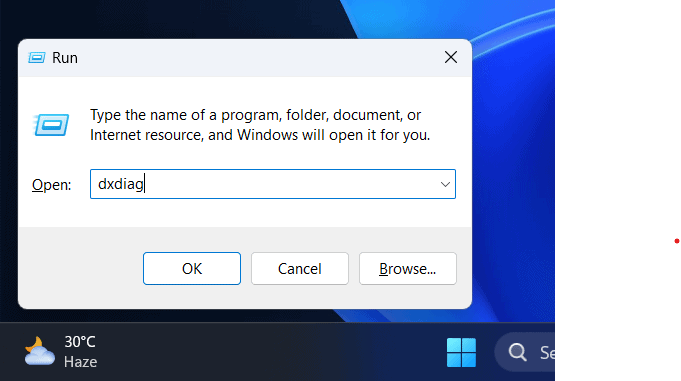Close the Run dialog window
The width and height of the screenshot is (681, 381).
[x=451, y=57]
